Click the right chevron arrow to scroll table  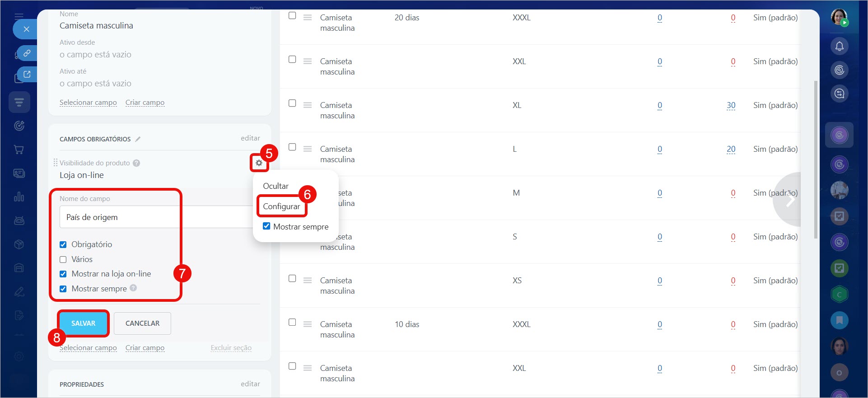point(789,199)
